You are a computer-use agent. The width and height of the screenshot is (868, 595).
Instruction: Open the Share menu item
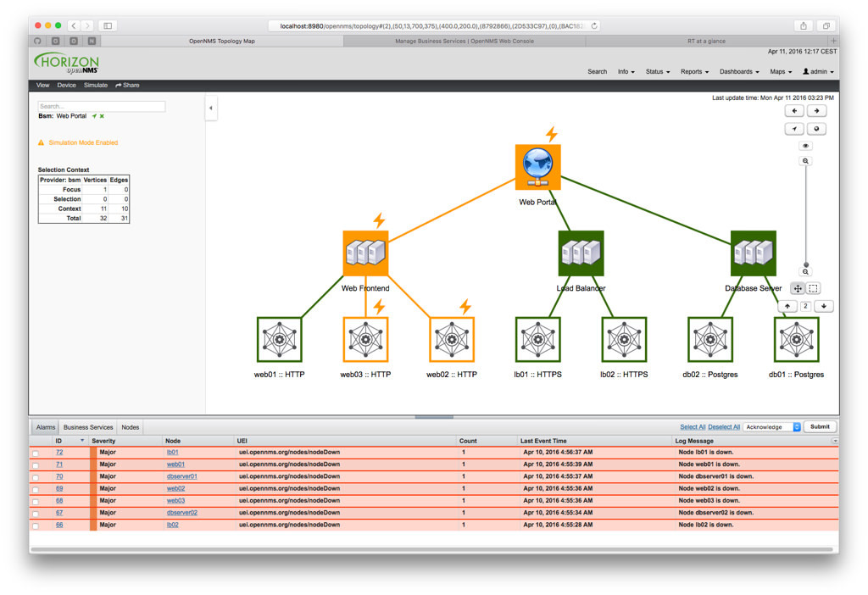127,86
